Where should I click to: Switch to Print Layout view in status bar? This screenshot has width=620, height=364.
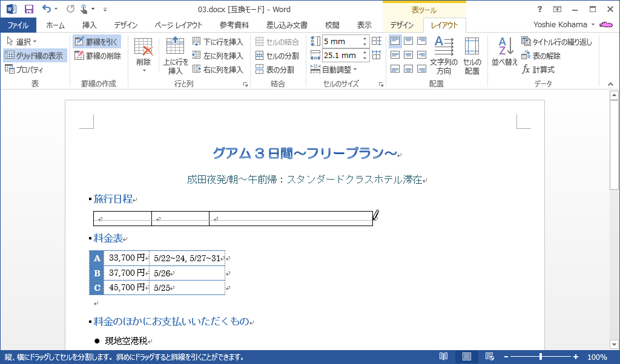point(467,357)
